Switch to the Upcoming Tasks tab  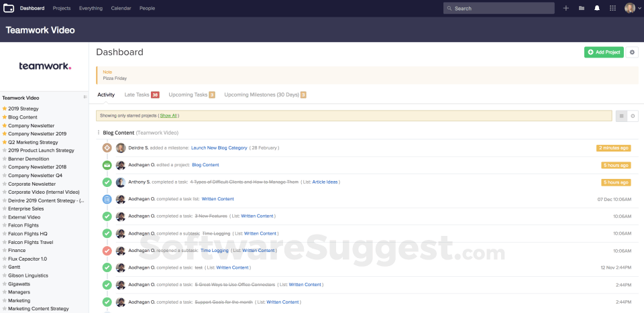pos(191,95)
